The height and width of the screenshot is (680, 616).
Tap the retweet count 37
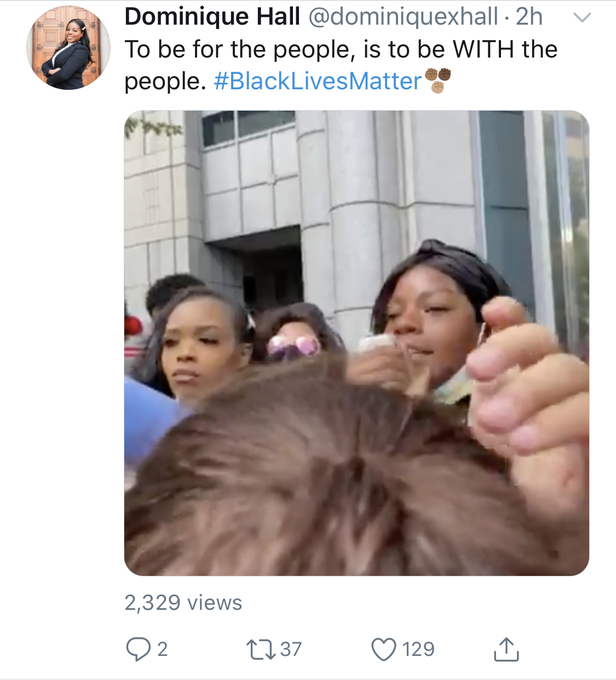[291, 649]
